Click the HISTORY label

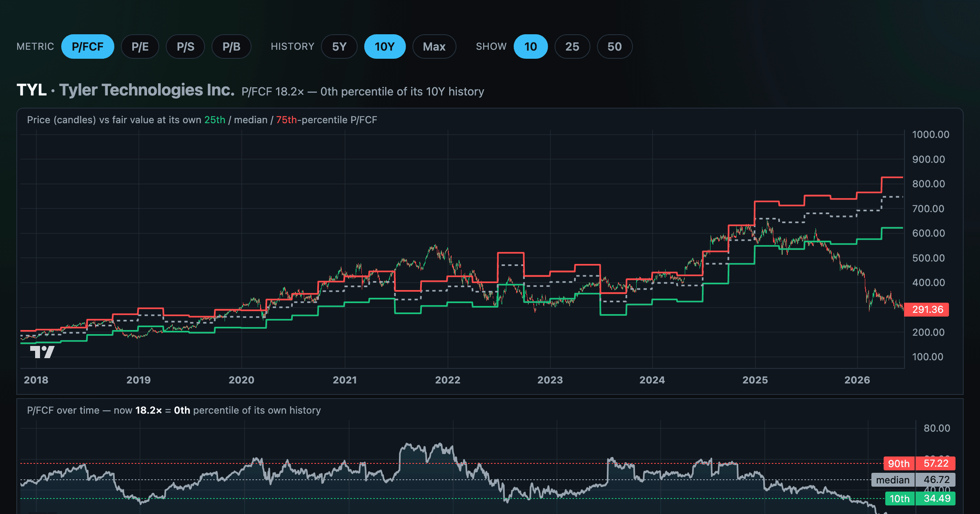point(292,47)
